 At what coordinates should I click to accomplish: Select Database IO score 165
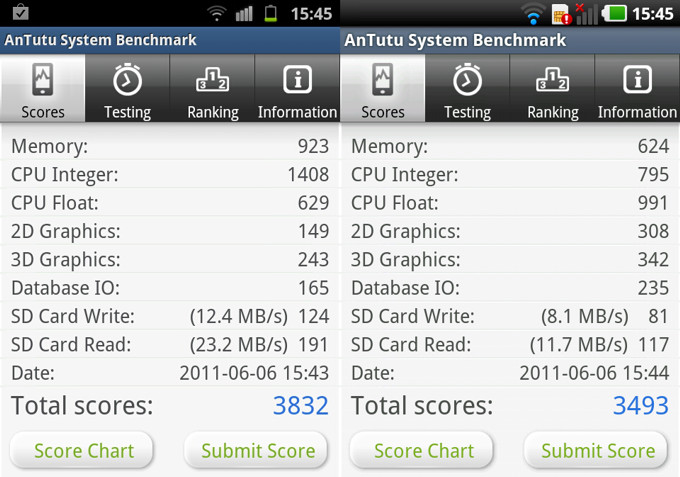point(313,288)
